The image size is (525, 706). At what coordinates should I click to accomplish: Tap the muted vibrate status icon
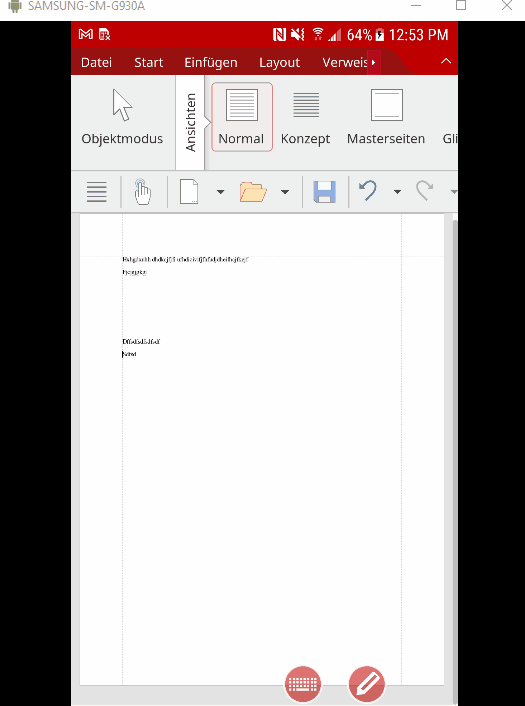[298, 35]
